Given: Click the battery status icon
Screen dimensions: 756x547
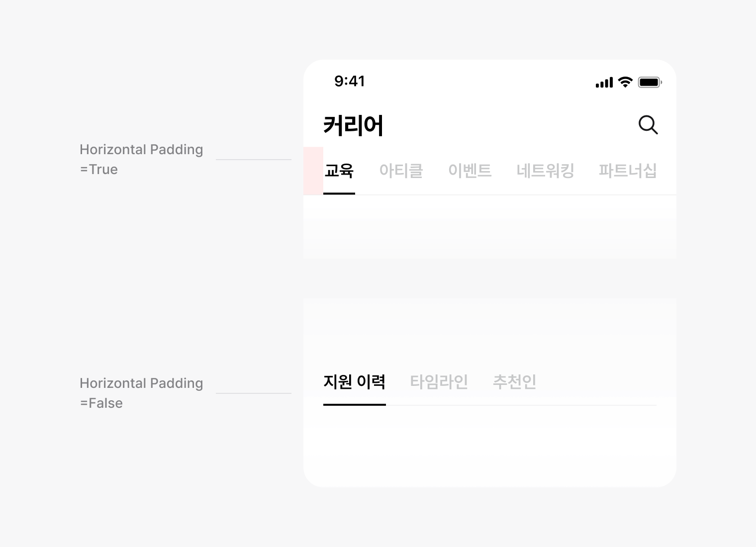Looking at the screenshot, I should tap(650, 82).
